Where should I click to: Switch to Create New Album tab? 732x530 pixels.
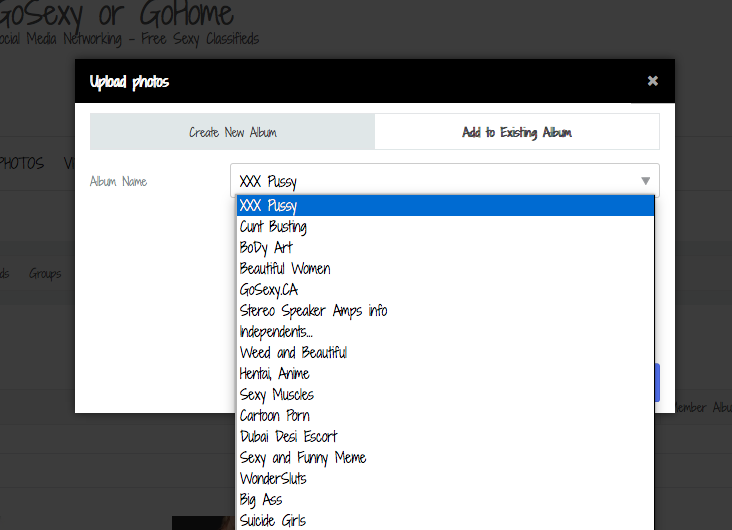[232, 132]
